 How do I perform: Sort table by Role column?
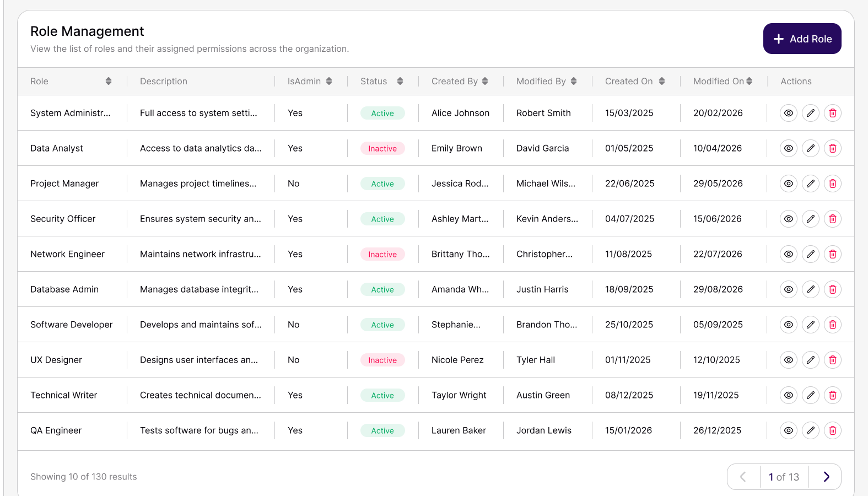tap(109, 81)
